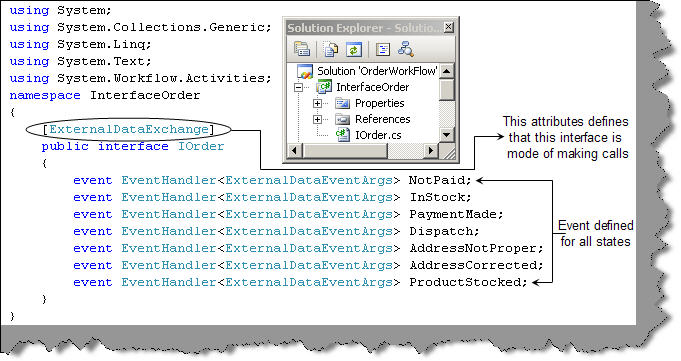Click the AddressNotProper event name
Screen dimensions: 681x361
click(473, 248)
